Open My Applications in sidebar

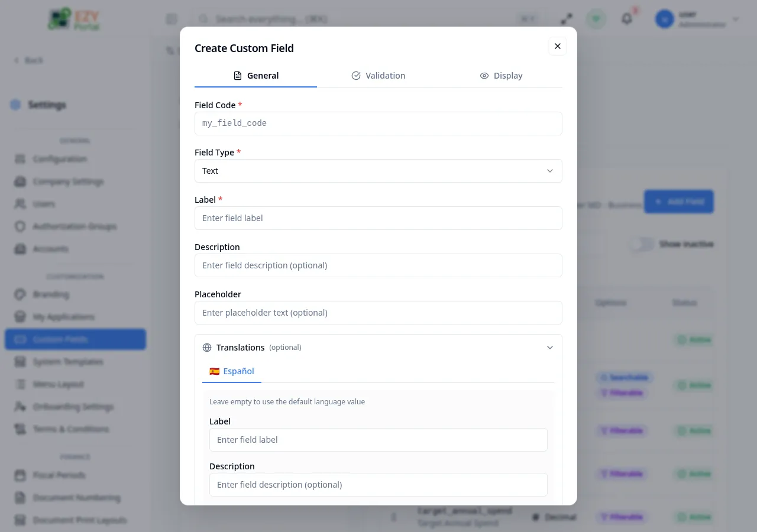75,317
